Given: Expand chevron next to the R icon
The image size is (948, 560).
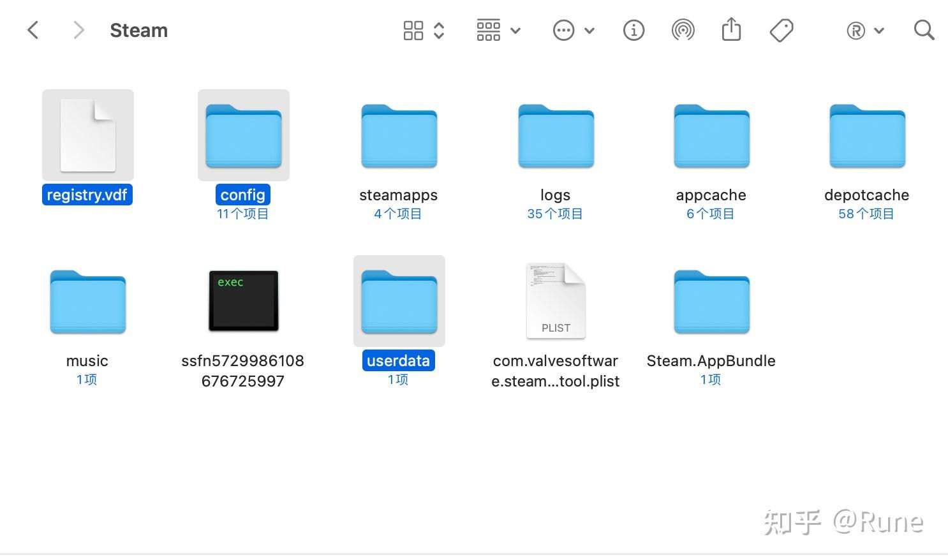Looking at the screenshot, I should (x=879, y=31).
